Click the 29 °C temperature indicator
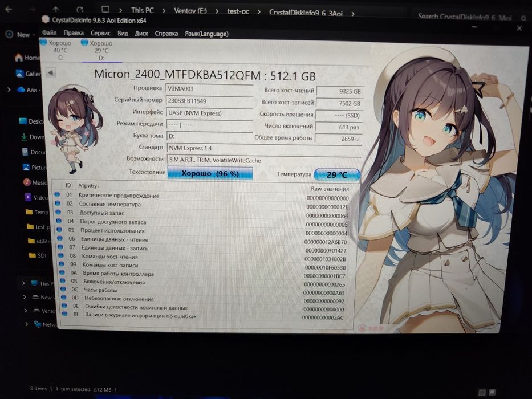The image size is (532, 399). point(336,174)
